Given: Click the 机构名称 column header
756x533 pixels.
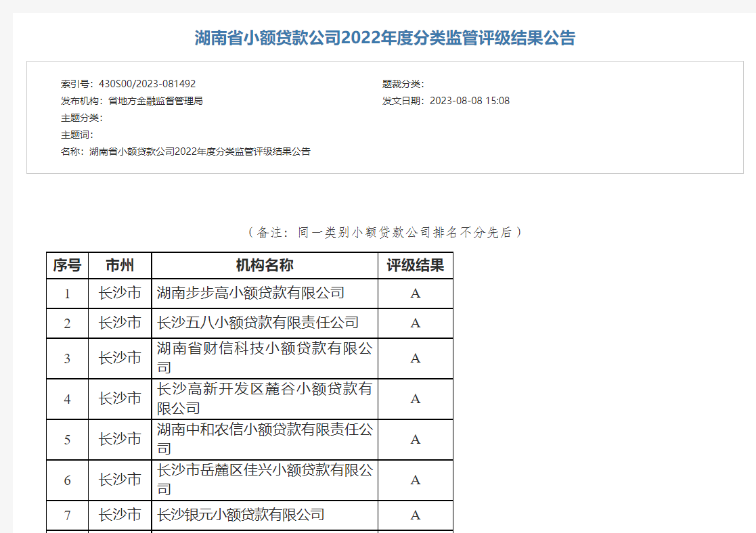Looking at the screenshot, I should (265, 265).
